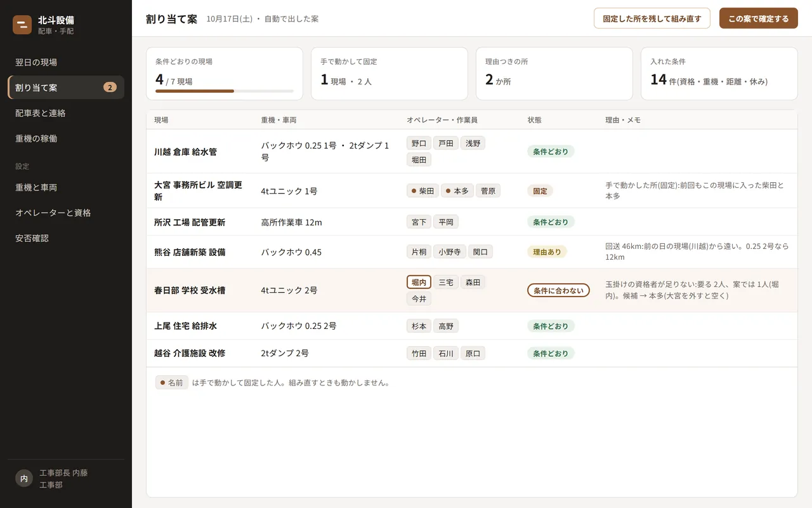Open オペレーターと資格 settings
The image size is (812, 508).
click(66, 213)
